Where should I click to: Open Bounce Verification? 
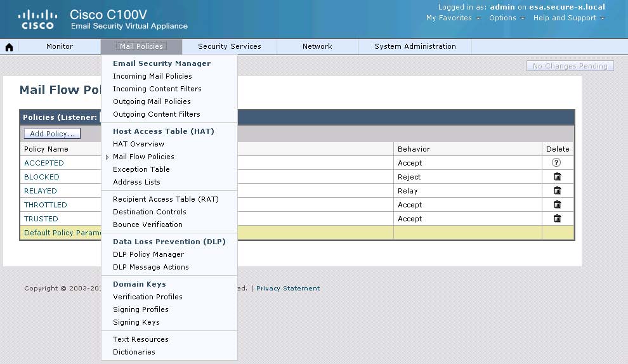[148, 224]
